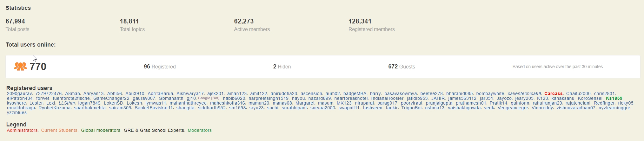Open harpreetsingh1519 profile link
This screenshot has height=141, width=644.
(x=269, y=98)
